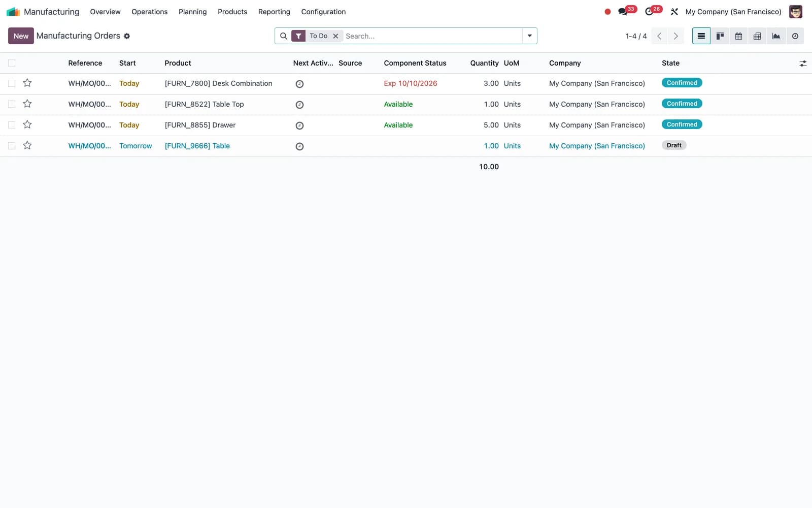
Task: Click in the Search input field
Action: click(x=432, y=36)
